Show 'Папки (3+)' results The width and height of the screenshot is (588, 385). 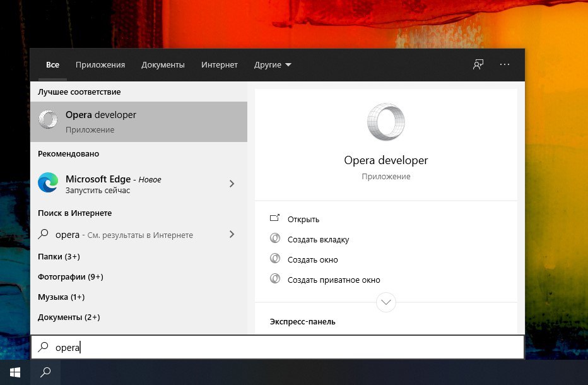pos(59,257)
